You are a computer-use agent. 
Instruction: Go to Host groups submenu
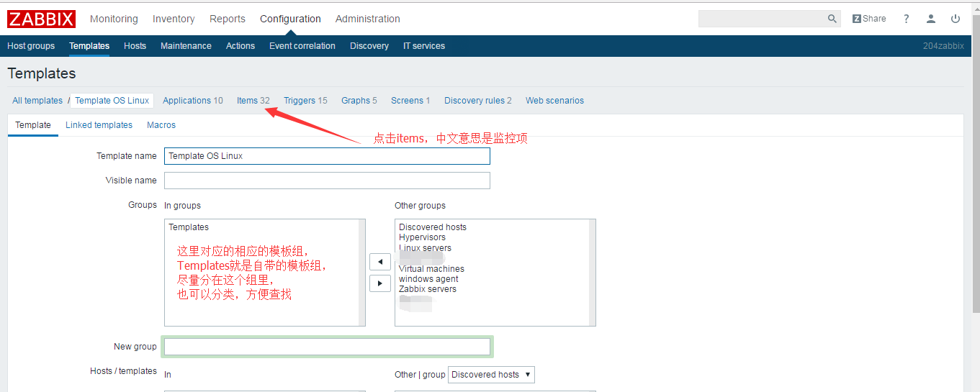[31, 46]
